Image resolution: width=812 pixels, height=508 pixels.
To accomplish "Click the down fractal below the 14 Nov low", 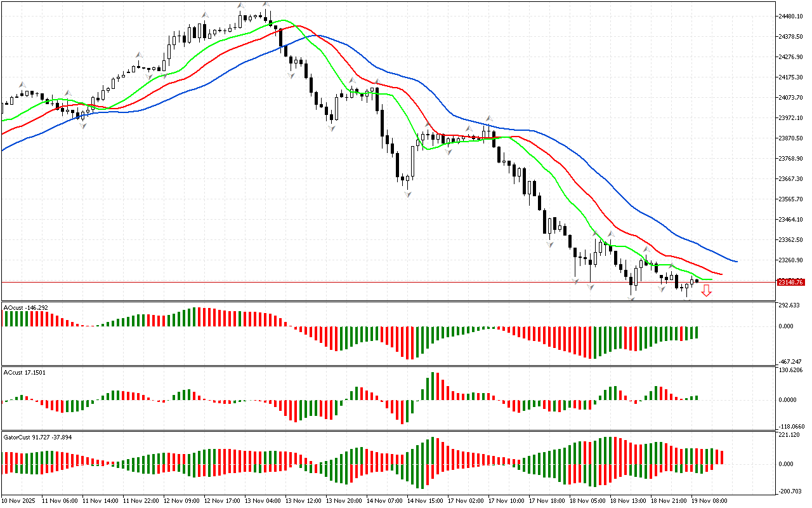I will (x=407, y=194).
